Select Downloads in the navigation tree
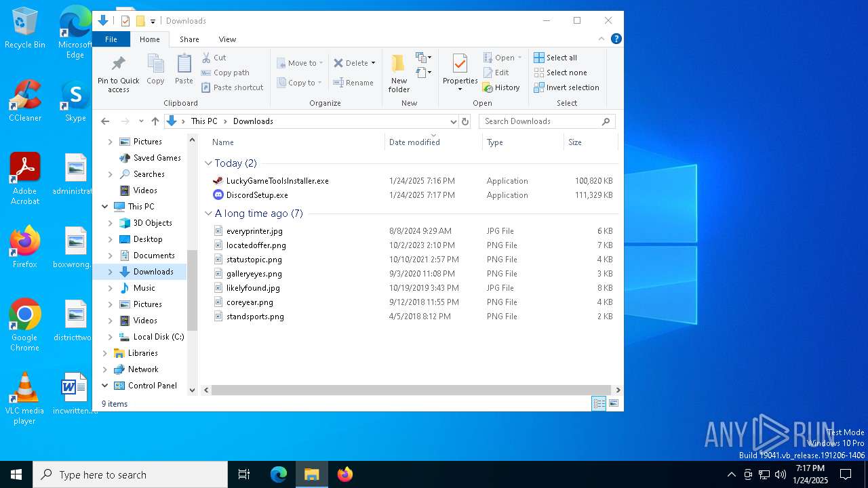The width and height of the screenshot is (868, 488). click(153, 272)
